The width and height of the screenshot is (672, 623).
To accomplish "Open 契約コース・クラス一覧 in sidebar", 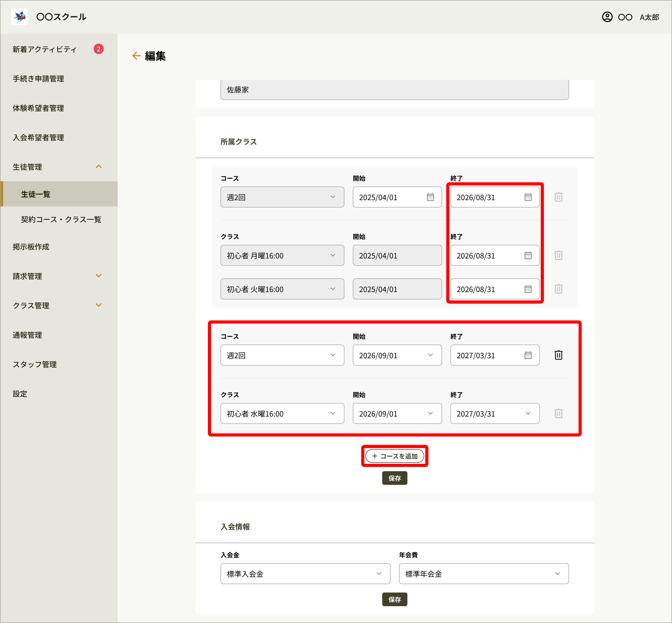I will [61, 220].
